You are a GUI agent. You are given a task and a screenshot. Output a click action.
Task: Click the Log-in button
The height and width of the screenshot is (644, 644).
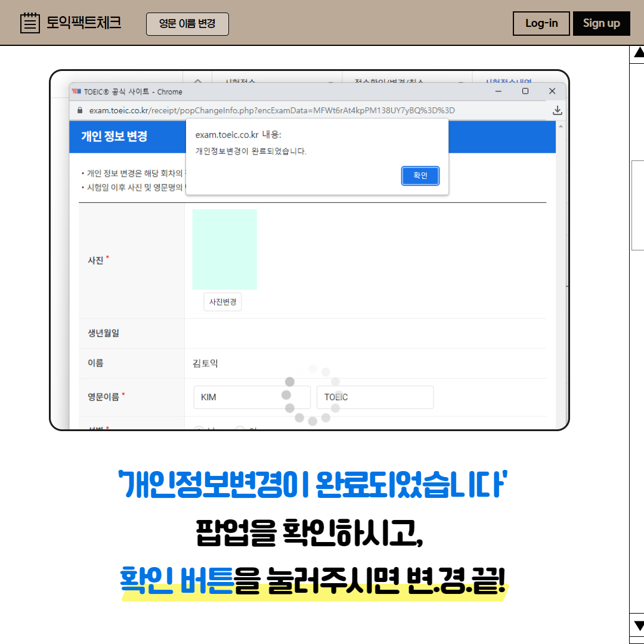(541, 23)
